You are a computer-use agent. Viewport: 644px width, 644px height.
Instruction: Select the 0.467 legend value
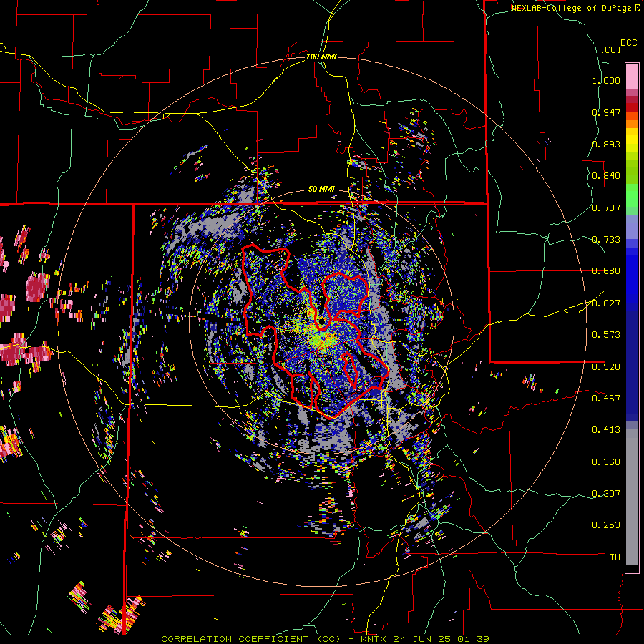point(606,399)
